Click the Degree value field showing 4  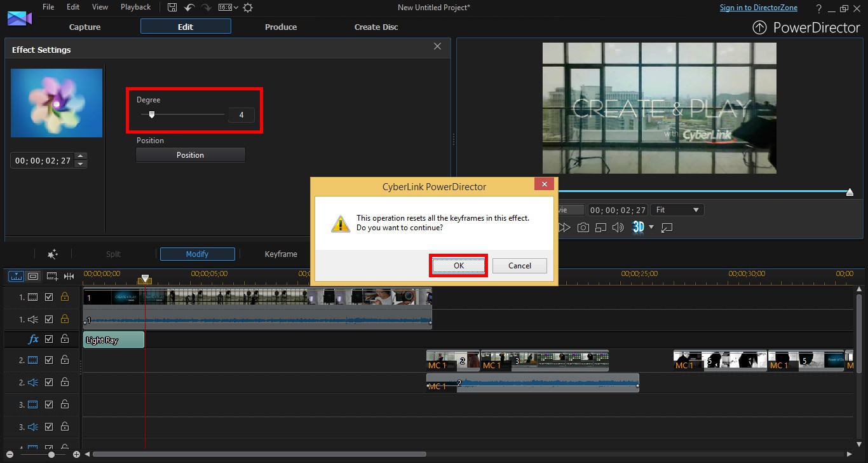pos(241,115)
